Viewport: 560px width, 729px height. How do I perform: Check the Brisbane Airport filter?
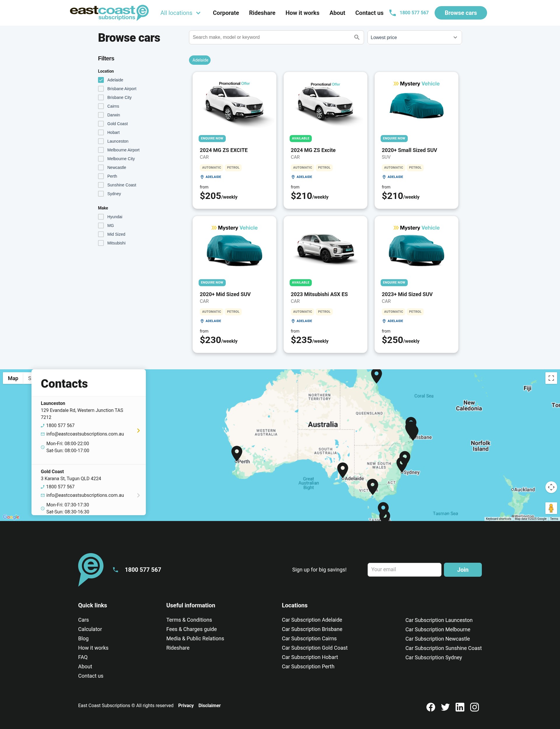(101, 89)
